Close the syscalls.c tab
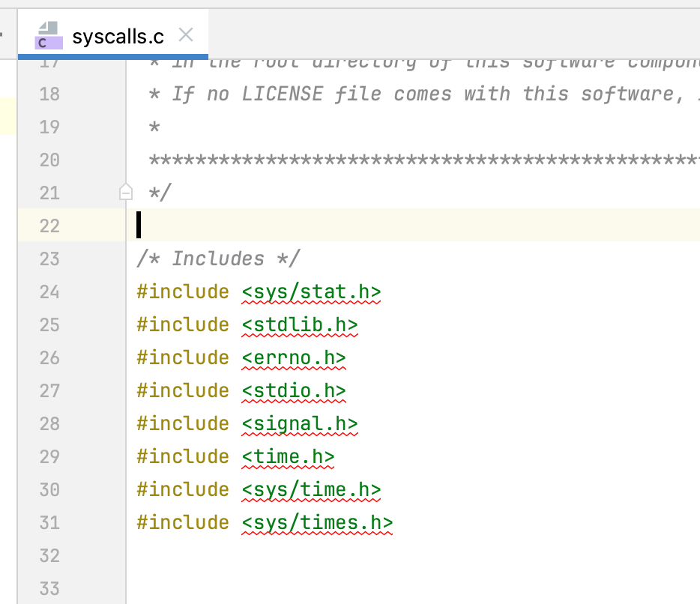This screenshot has height=604, width=700. coord(186,35)
